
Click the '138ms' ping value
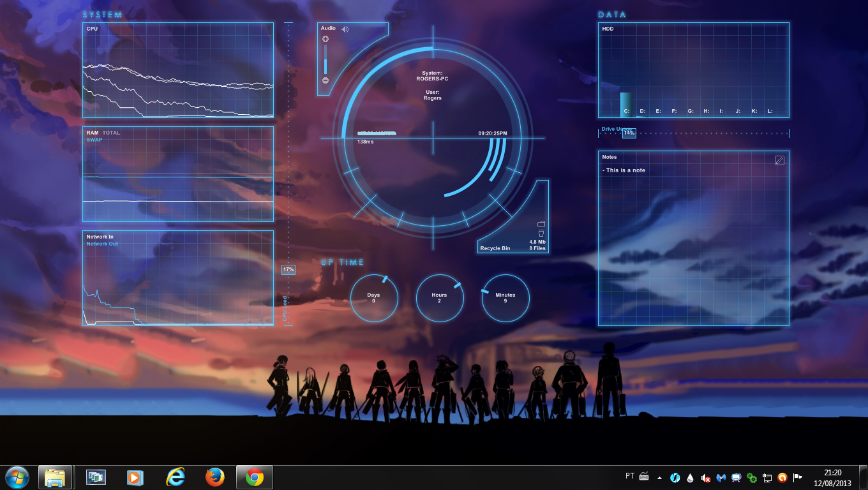point(365,142)
